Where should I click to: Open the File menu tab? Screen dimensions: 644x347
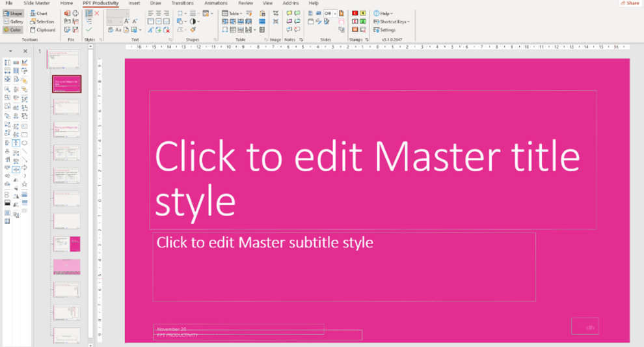click(x=9, y=3)
